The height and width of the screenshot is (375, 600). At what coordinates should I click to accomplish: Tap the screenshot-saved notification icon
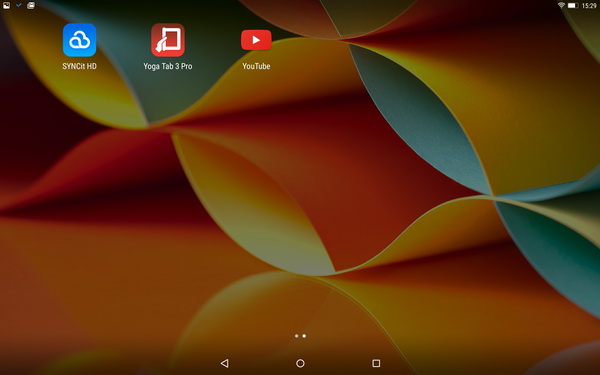coord(31,5)
